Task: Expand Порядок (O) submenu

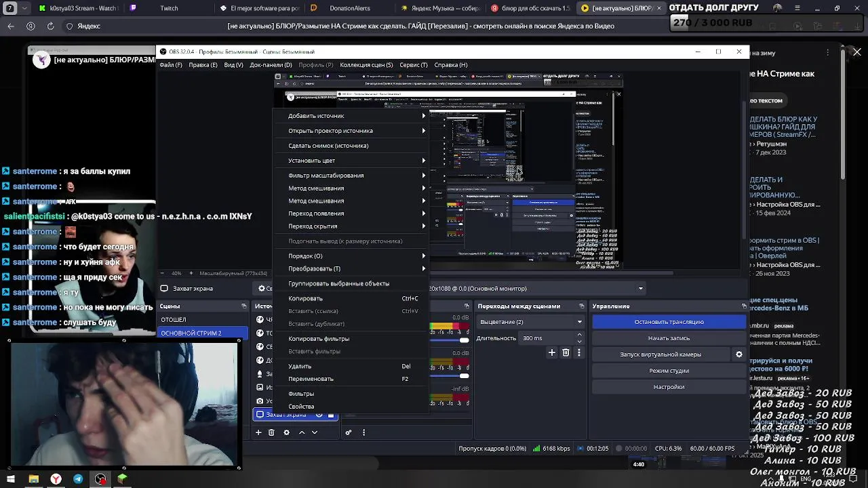Action: [x=351, y=256]
